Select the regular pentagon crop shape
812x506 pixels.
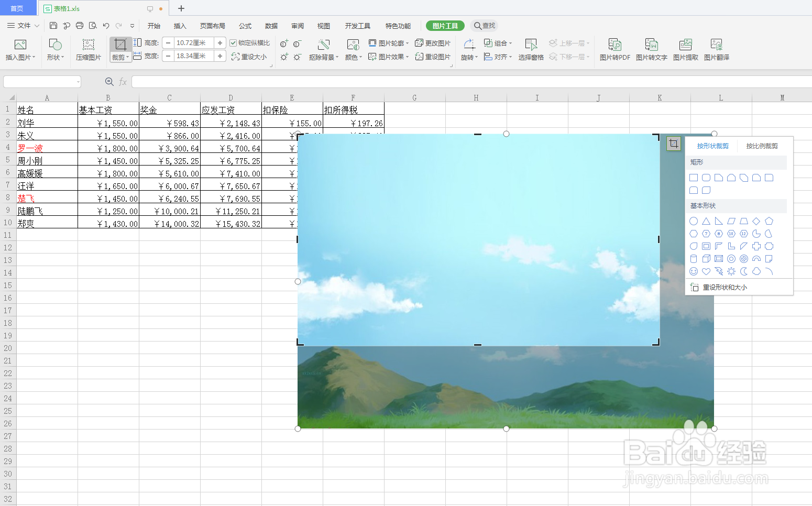click(769, 221)
